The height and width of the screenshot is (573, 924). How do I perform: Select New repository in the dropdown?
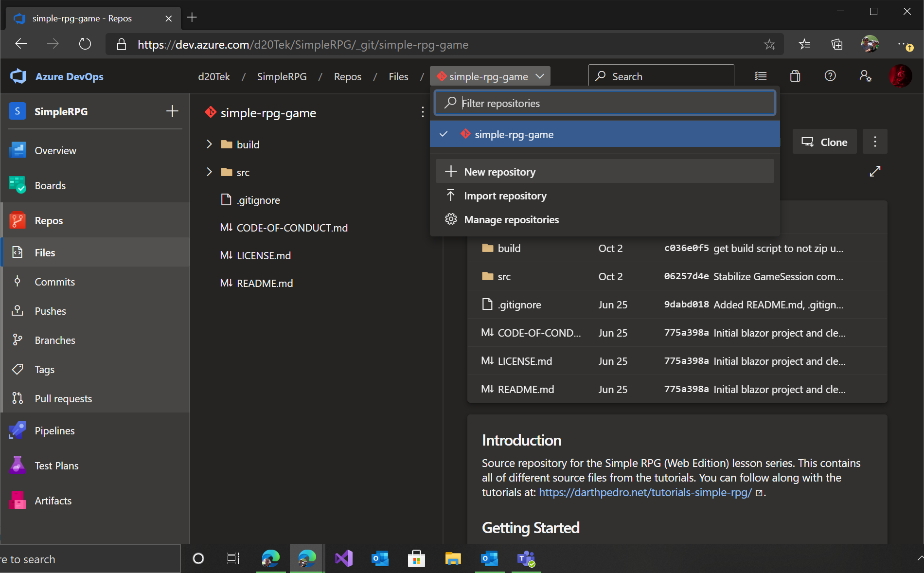coord(500,171)
